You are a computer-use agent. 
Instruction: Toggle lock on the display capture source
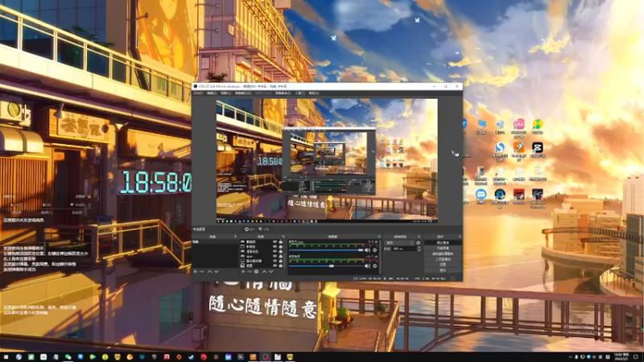[x=280, y=261]
